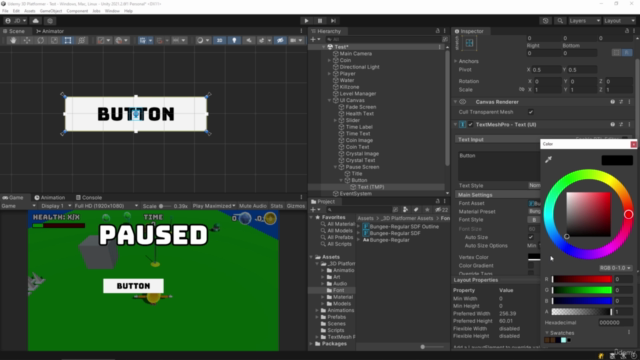Open the Layout dropdown

coord(620,21)
